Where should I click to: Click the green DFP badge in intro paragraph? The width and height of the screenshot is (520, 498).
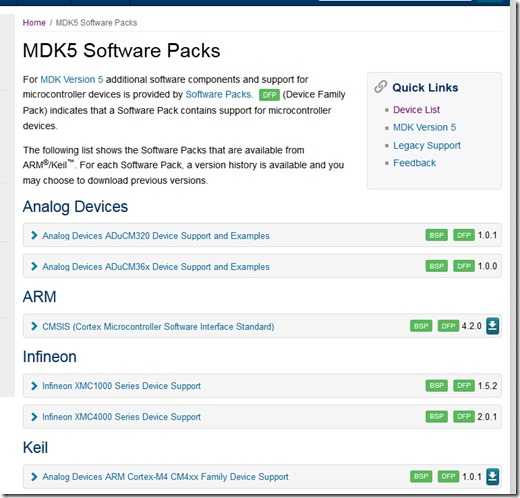click(269, 95)
